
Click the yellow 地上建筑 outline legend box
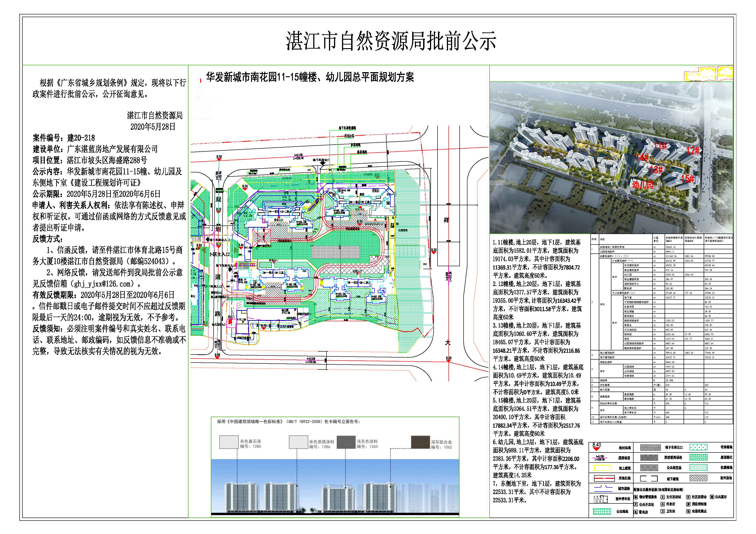603,468
